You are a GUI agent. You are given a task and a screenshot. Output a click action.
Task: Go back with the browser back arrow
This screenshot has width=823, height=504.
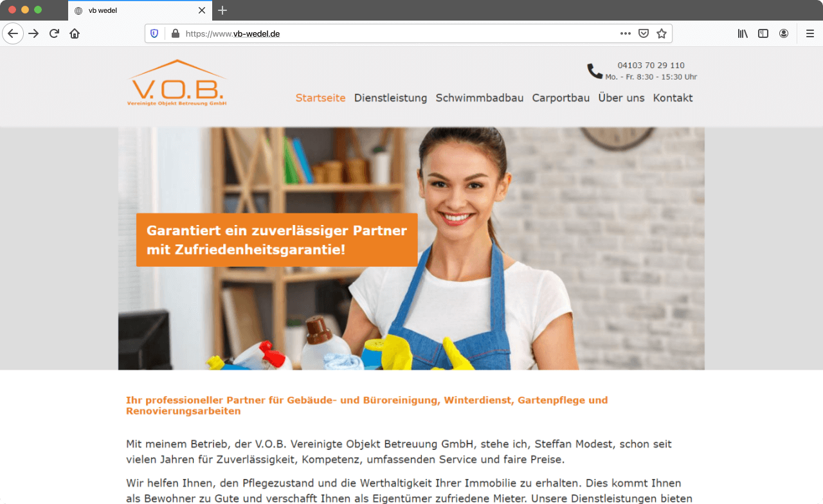13,33
